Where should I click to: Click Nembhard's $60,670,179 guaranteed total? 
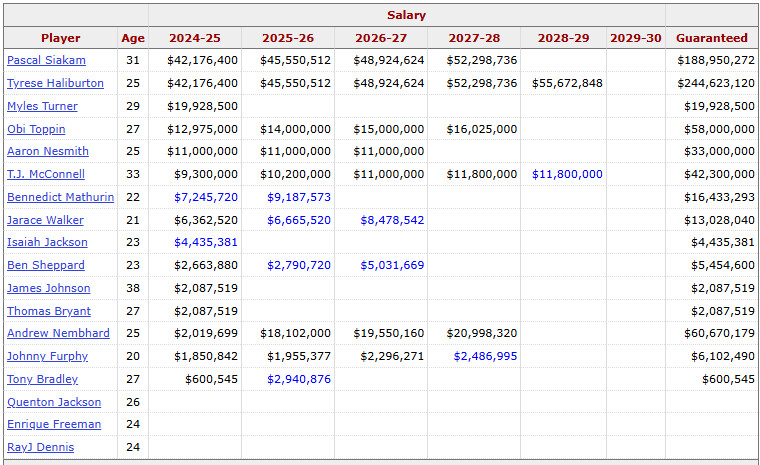pos(719,333)
